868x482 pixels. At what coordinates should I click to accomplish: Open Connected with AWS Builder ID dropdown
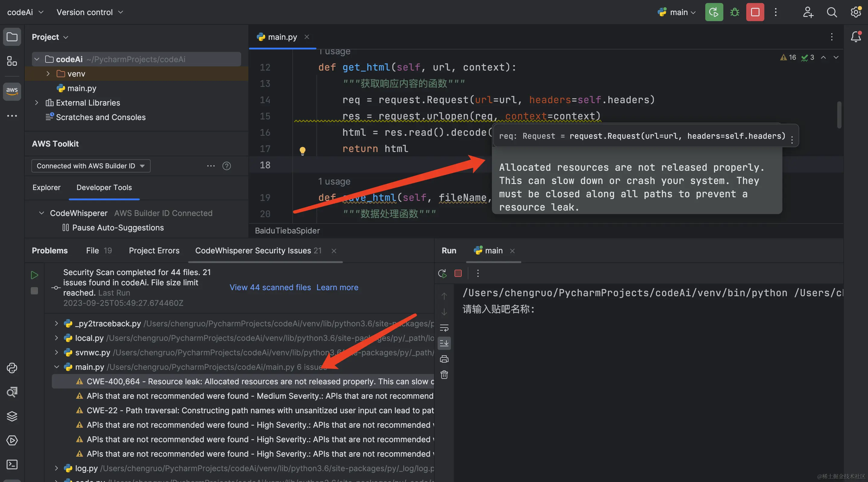point(91,166)
